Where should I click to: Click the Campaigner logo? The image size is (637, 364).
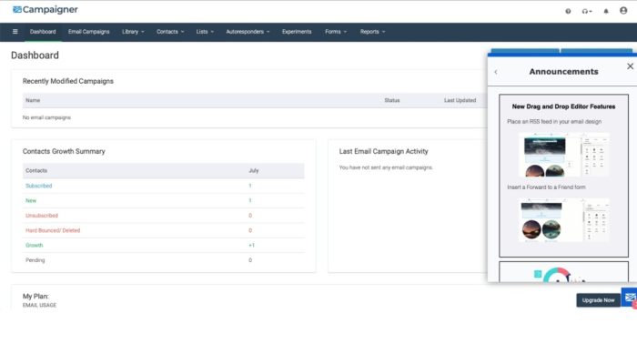coord(45,10)
